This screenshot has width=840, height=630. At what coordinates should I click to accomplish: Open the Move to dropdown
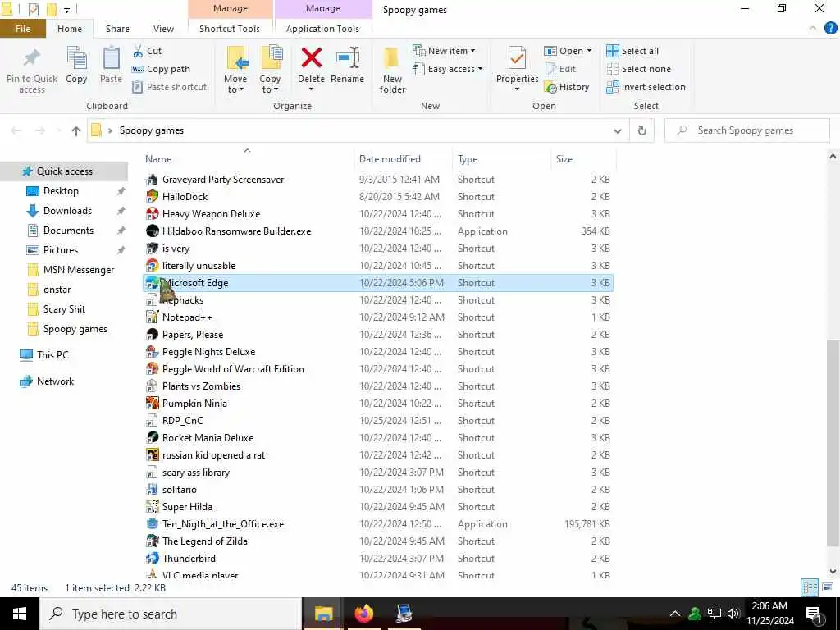point(235,71)
